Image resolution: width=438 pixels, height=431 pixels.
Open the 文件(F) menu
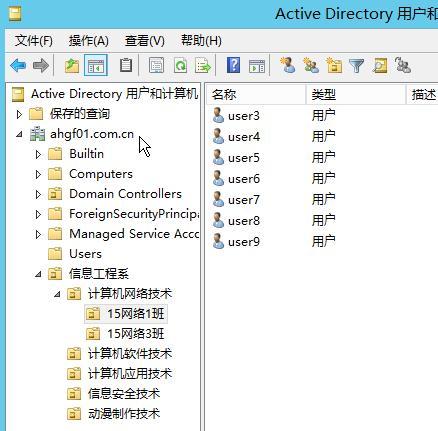pyautogui.click(x=34, y=41)
